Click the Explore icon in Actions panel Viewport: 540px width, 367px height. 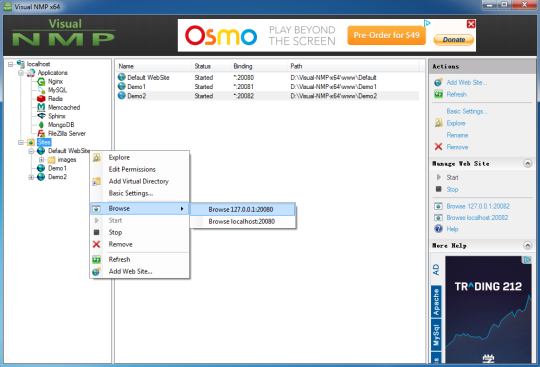click(438, 123)
